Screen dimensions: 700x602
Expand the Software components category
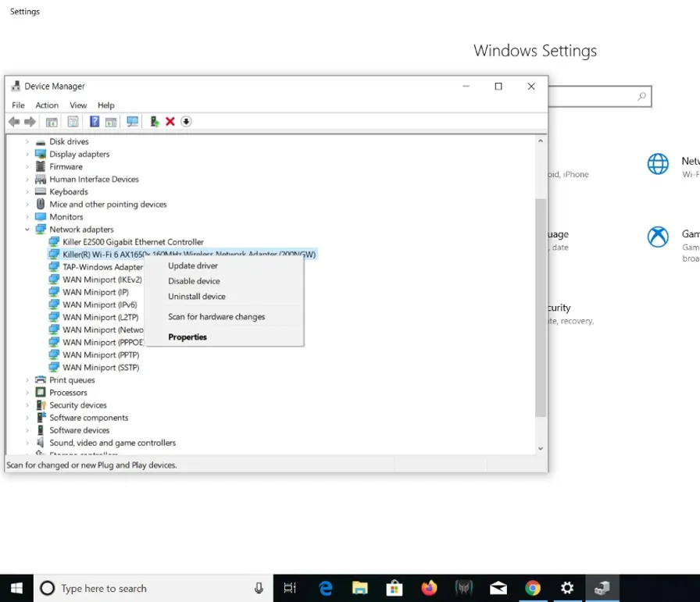[x=27, y=418]
